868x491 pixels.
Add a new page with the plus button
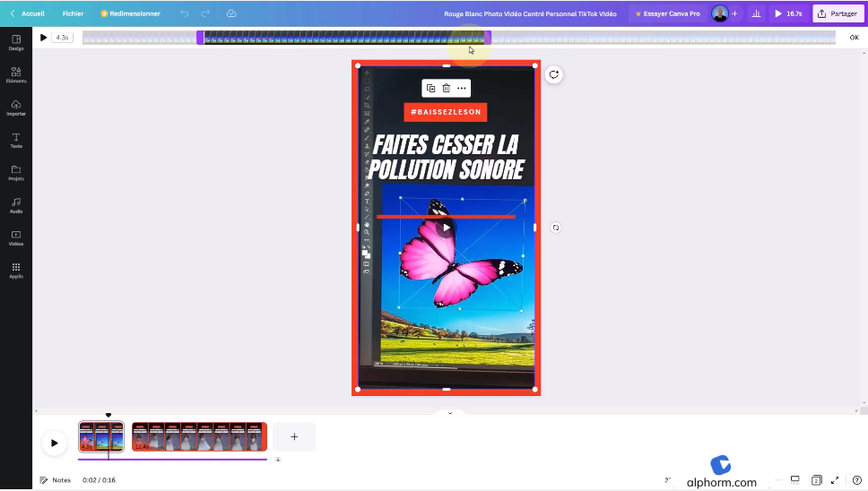[x=294, y=437]
